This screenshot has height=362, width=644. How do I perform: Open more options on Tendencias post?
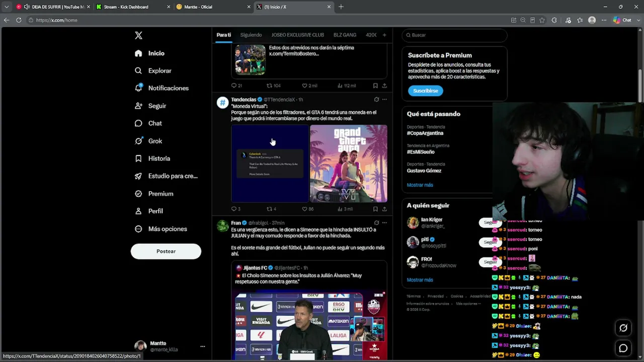pyautogui.click(x=384, y=100)
